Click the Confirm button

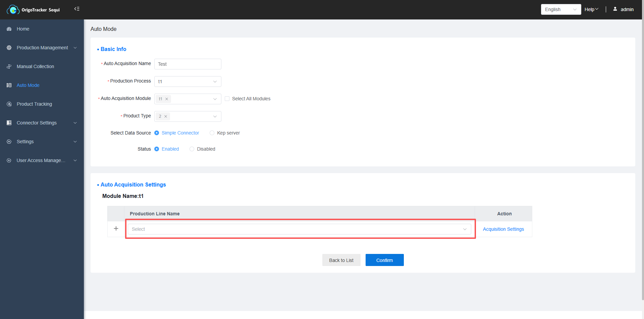pyautogui.click(x=384, y=260)
